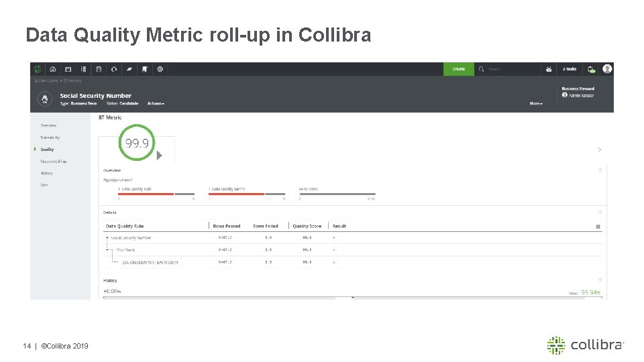Click the planet icon in top navigation
Viewport: 644px width, 362px height.
click(129, 69)
